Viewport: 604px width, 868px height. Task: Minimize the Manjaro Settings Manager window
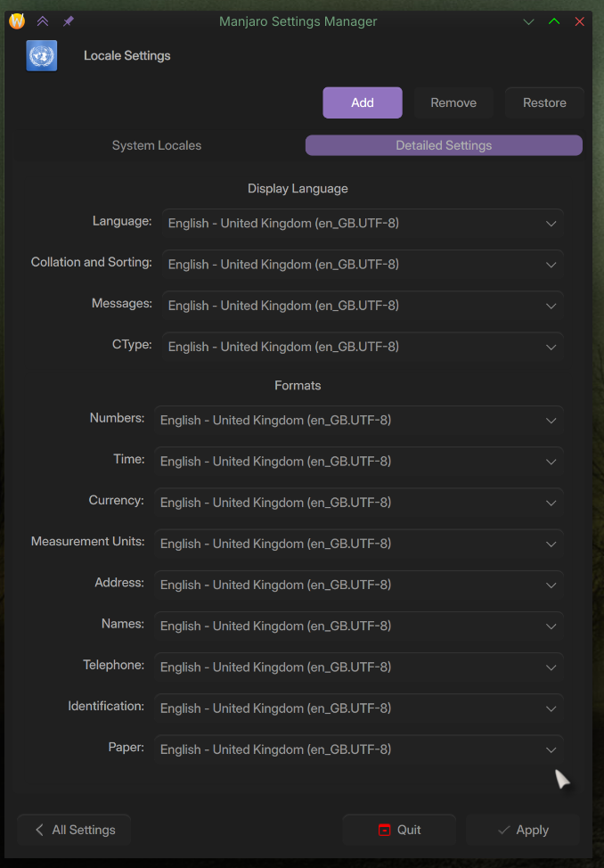[x=529, y=21]
